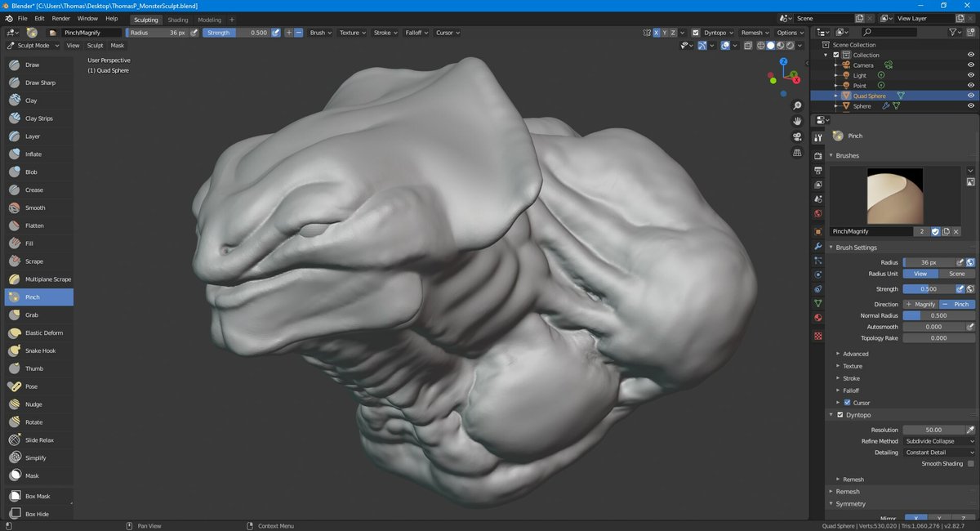Open the Mask menu in viewport header
Viewport: 980px width, 531px height.
tap(117, 46)
